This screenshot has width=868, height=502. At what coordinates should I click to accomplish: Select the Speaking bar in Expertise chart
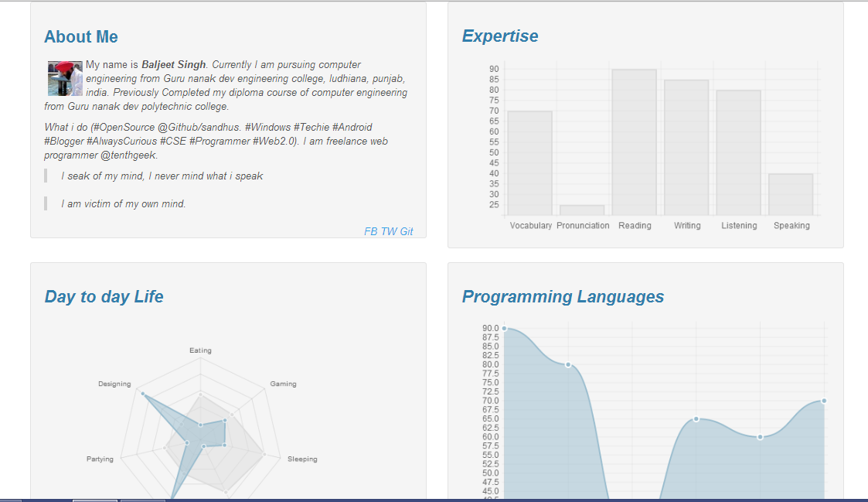(x=791, y=195)
